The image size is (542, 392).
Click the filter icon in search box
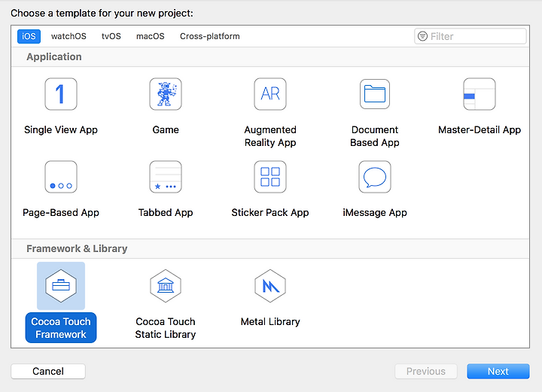(422, 36)
